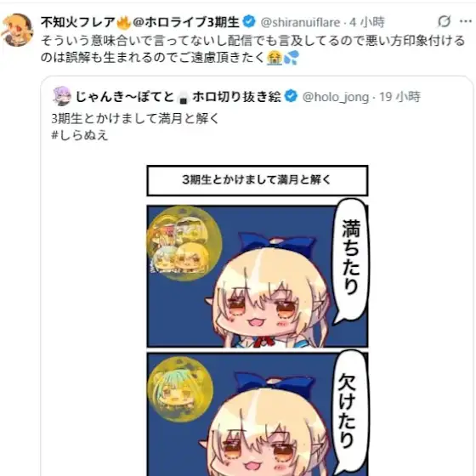Open Shiranui Flare's profile avatar
Image resolution: width=476 pixels, height=476 pixels.
[17, 30]
